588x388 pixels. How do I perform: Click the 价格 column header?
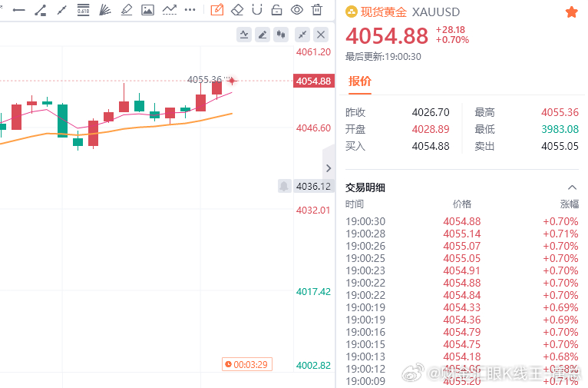[462, 204]
